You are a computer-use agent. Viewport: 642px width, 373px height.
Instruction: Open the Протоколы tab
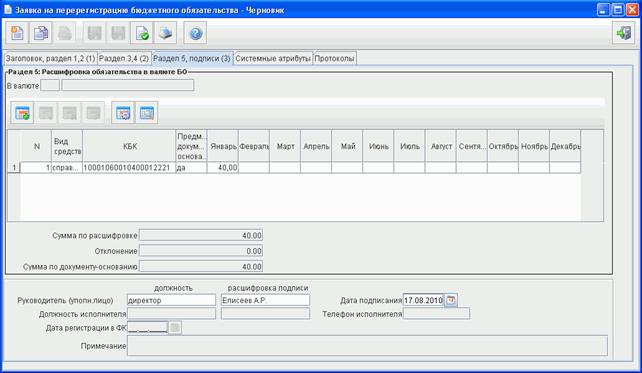click(x=335, y=59)
